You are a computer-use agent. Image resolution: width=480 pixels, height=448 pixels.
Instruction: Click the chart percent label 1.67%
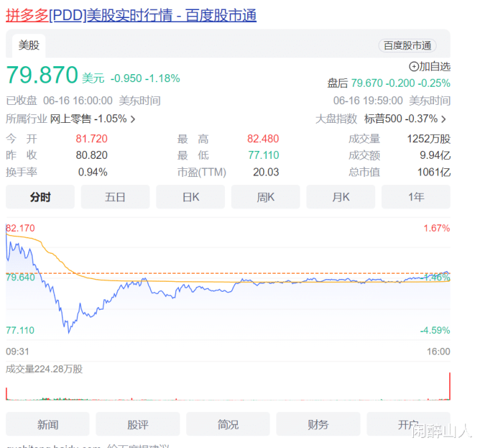[x=437, y=228]
